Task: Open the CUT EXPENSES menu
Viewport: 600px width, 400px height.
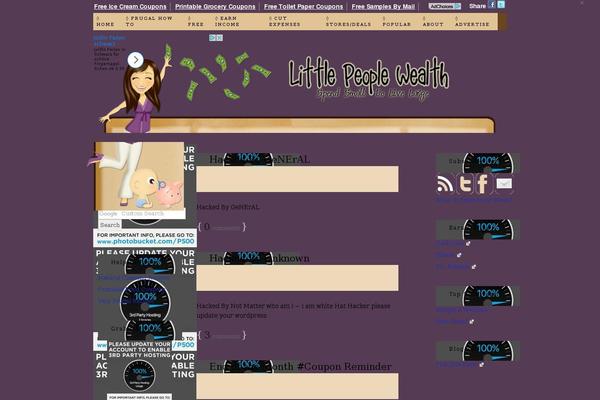Action: tap(284, 21)
